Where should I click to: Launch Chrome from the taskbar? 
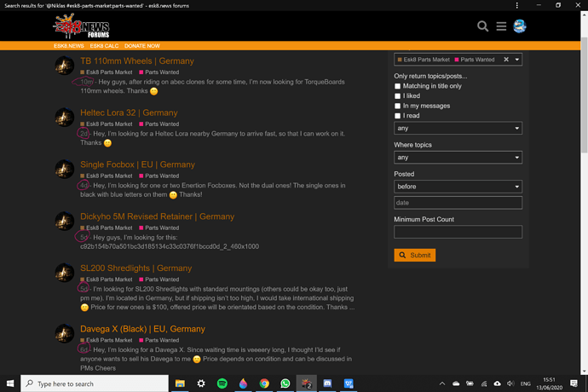click(x=264, y=384)
